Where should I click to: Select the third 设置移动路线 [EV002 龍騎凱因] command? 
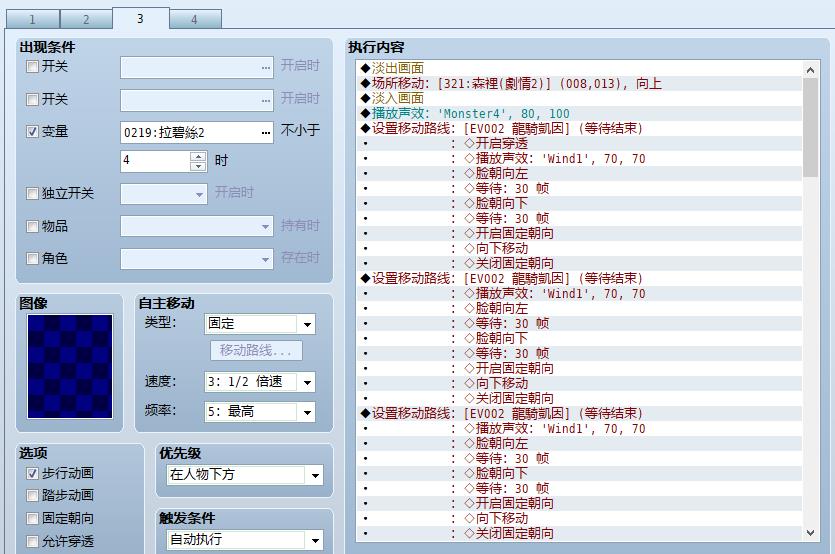[580, 413]
